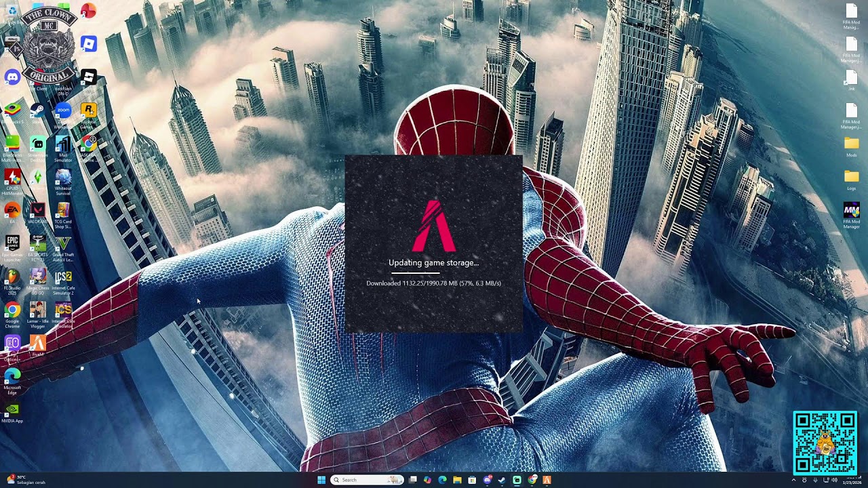Open File Explorer from the taskbar
868x488 pixels.
(x=457, y=480)
